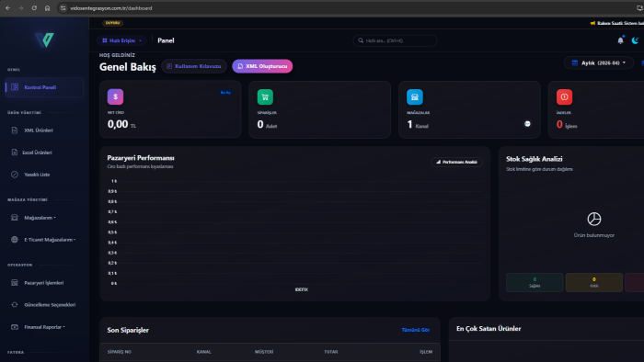Click the quick search field

[395, 40]
